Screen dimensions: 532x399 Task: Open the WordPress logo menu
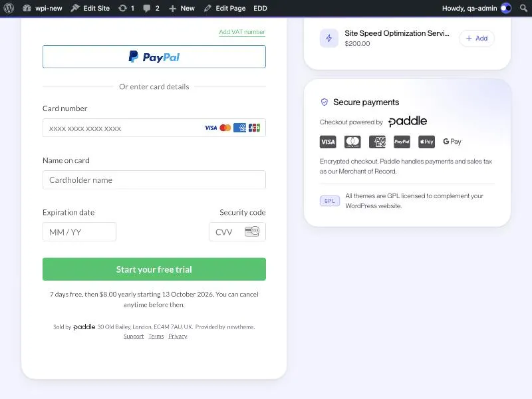(x=9, y=8)
